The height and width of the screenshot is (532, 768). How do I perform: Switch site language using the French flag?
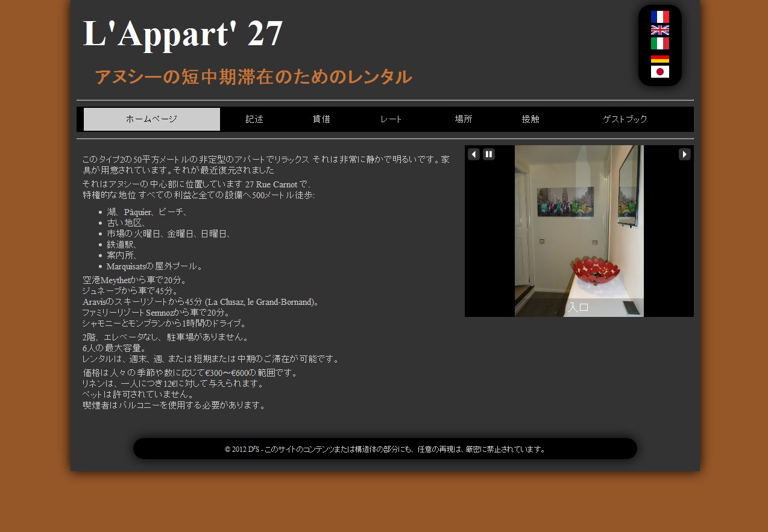[659, 17]
